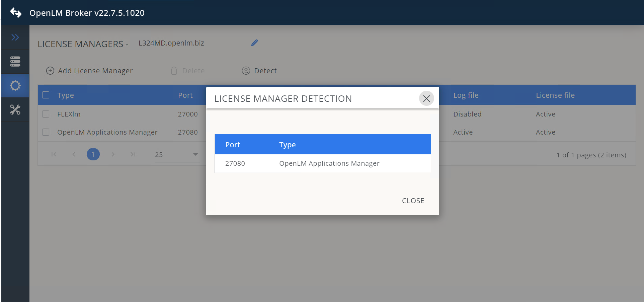644x302 pixels.
Task: Check the FLEXlm row checkbox
Action: (46, 114)
